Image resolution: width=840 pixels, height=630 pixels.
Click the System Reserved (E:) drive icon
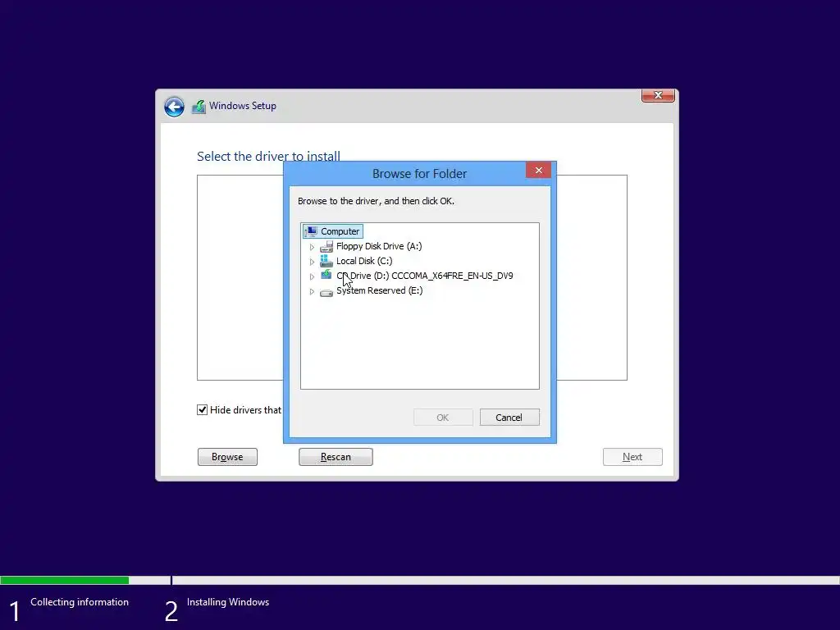326,293
